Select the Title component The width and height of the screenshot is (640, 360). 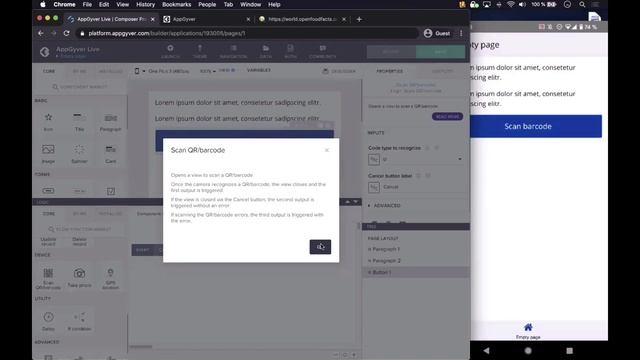point(79,122)
